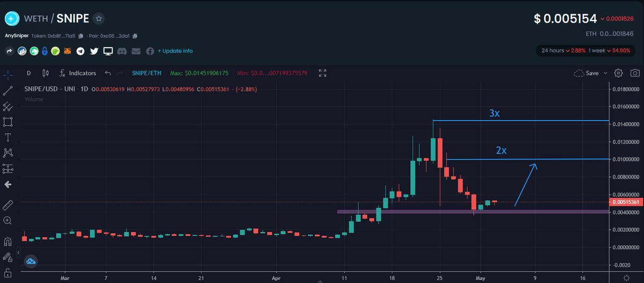The image size is (644, 283).
Task: Select the ruler measure tool
Action: click(8, 205)
